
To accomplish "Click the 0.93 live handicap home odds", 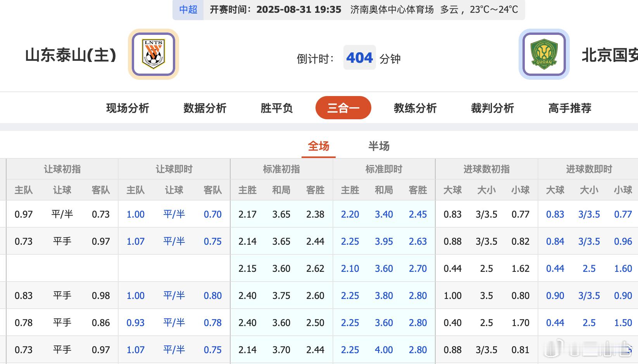I will click(135, 323).
